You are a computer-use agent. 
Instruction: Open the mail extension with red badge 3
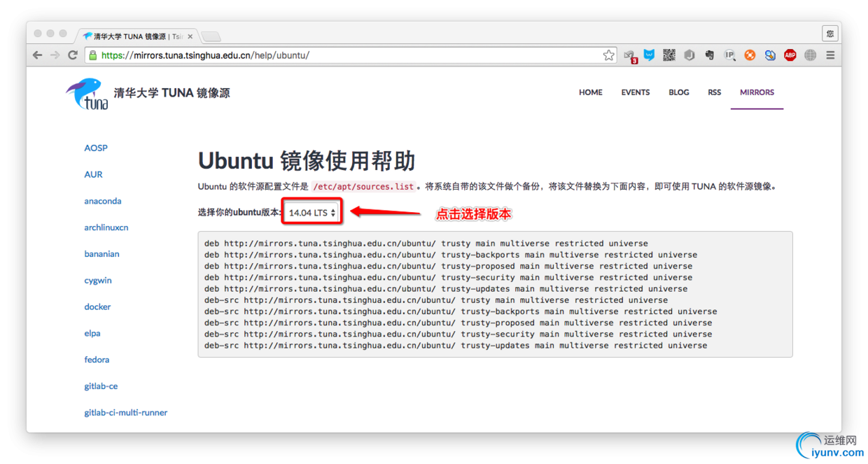click(x=629, y=55)
